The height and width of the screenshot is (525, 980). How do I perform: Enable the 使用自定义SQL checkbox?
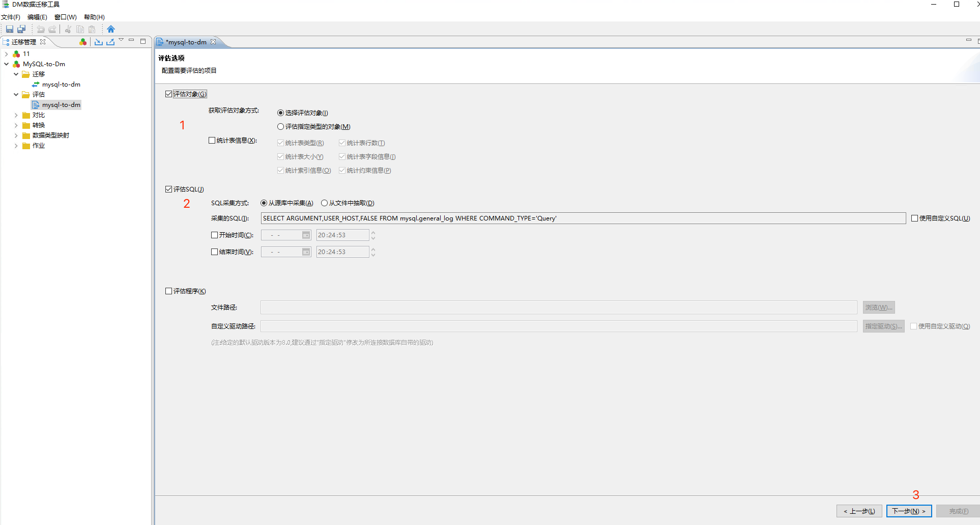[x=914, y=218]
